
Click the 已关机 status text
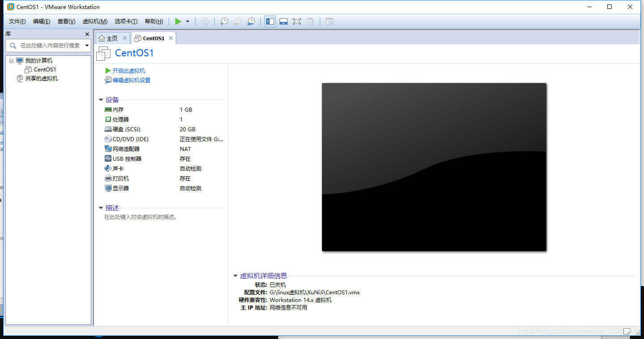[278, 285]
